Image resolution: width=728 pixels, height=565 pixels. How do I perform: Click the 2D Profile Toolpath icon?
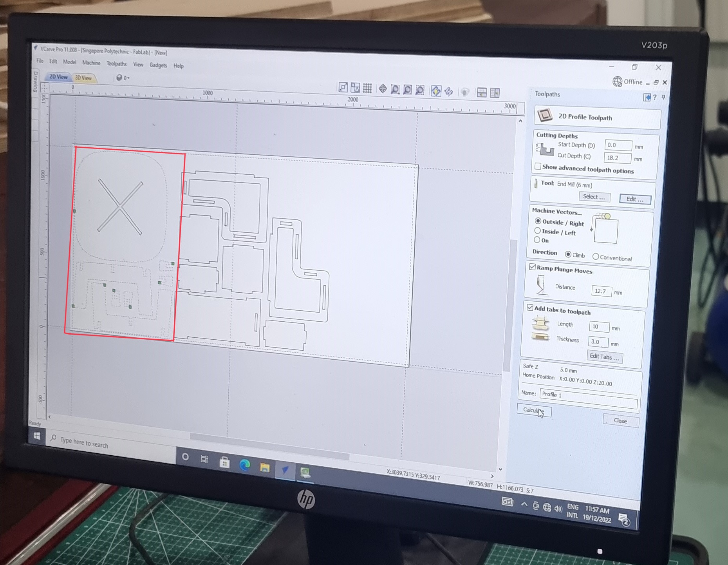coord(545,116)
